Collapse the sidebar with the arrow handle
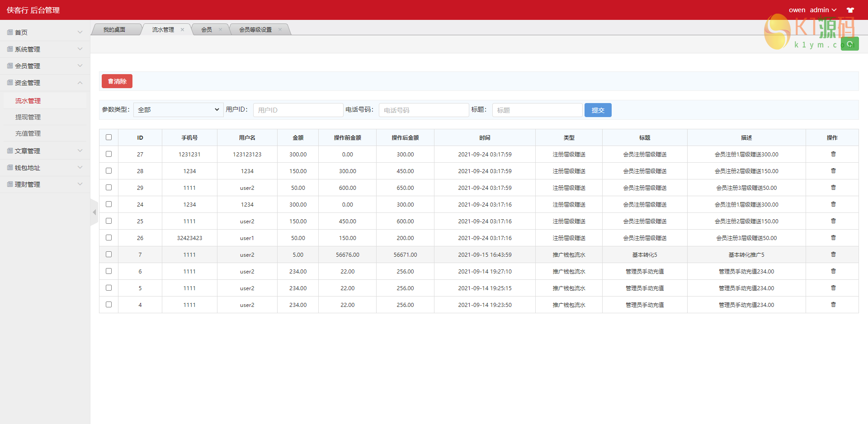 click(94, 212)
